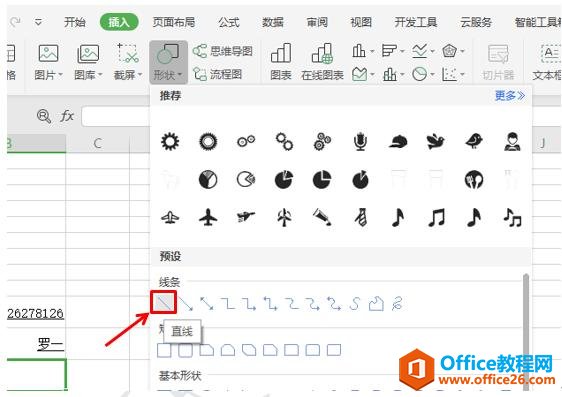Click the zoom magnifier beside fx

(x=44, y=116)
